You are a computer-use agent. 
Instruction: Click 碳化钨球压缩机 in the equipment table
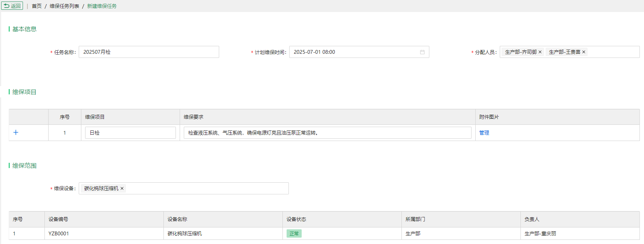click(x=185, y=233)
